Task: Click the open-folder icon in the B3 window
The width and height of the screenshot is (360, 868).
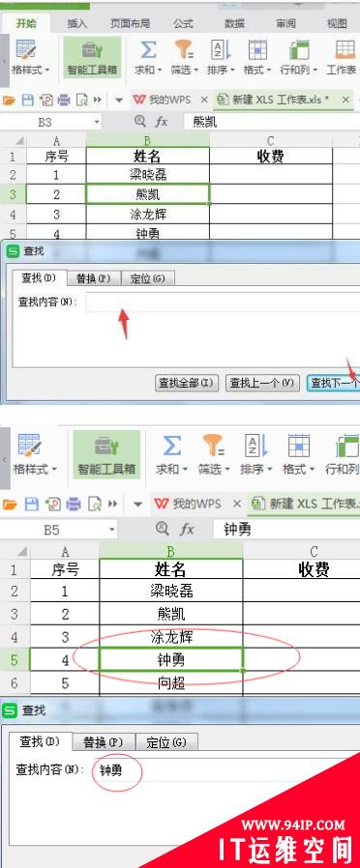Action: 9,101
